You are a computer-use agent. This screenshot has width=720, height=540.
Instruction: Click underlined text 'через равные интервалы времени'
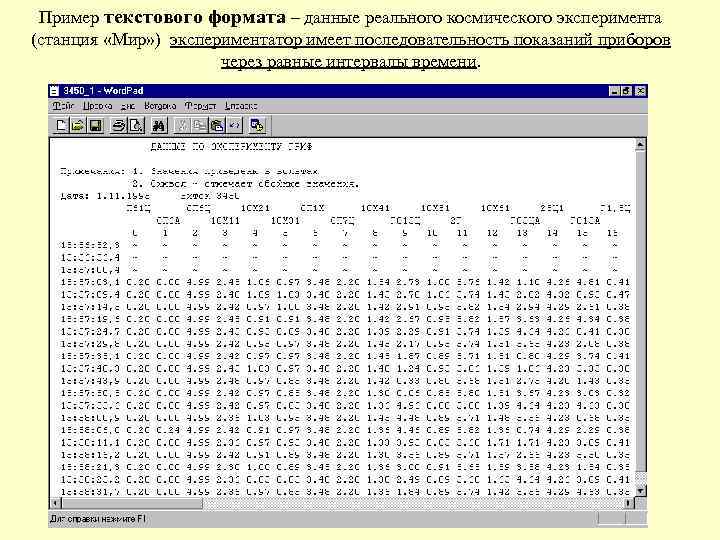coord(349,62)
